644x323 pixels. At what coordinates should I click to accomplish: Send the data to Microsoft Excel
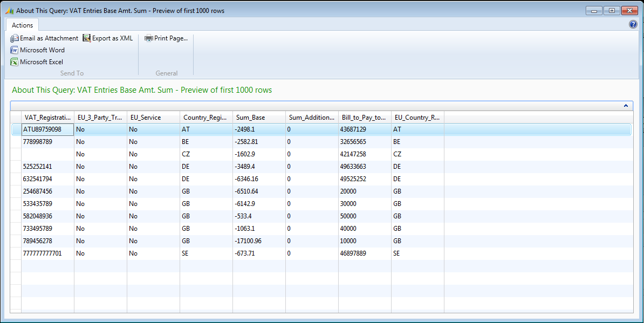pyautogui.click(x=37, y=62)
